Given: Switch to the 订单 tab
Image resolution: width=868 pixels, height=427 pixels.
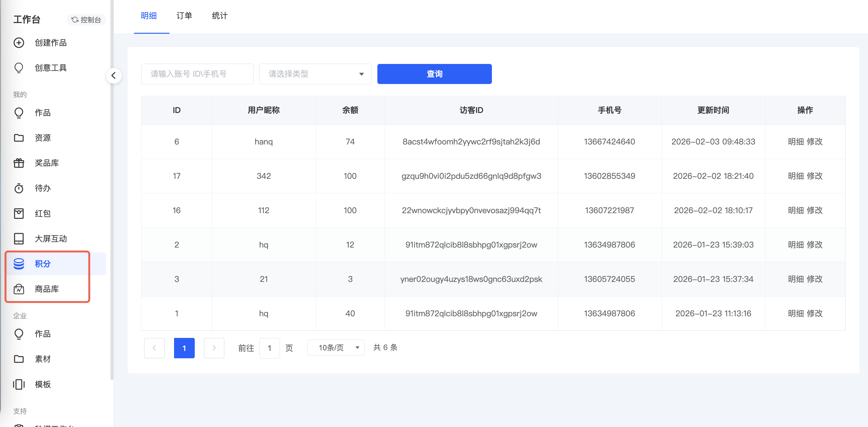Looking at the screenshot, I should point(184,16).
